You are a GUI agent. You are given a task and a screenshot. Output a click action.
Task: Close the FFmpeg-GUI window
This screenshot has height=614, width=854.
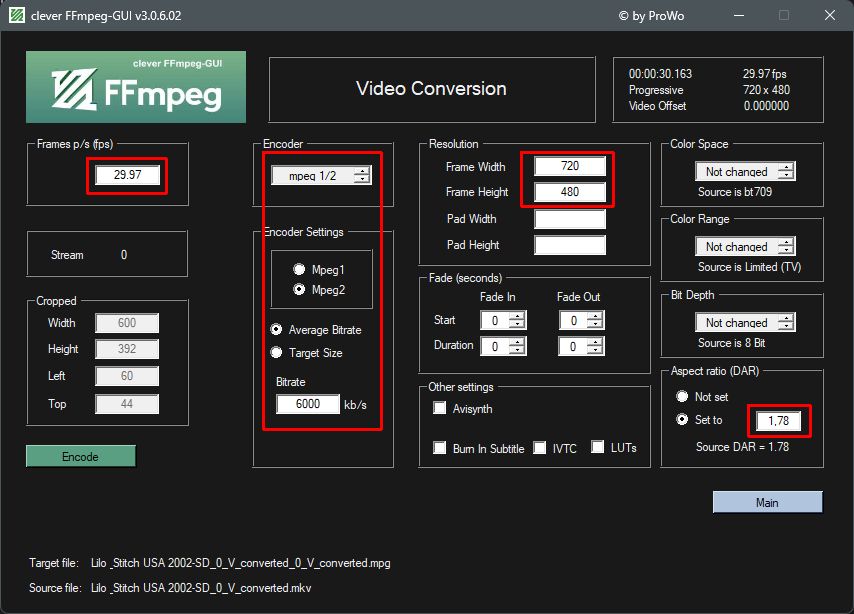tap(829, 15)
